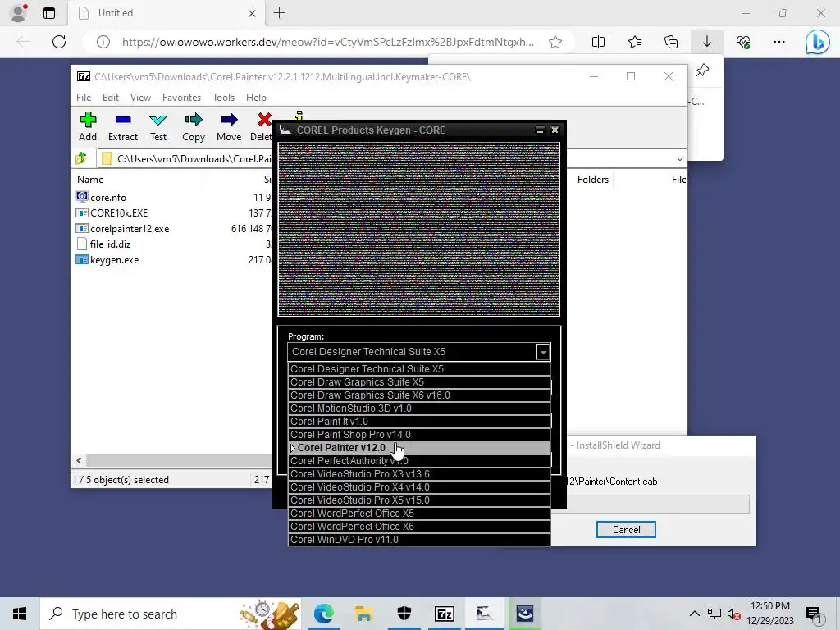The image size is (840, 630).
Task: Open Browser essentials heart icon
Action: (x=743, y=42)
